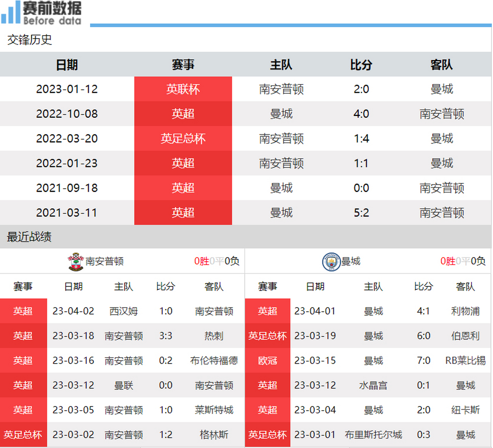Expand the 交锋历史 section
Viewport: 493px width, 448px height.
29,40
